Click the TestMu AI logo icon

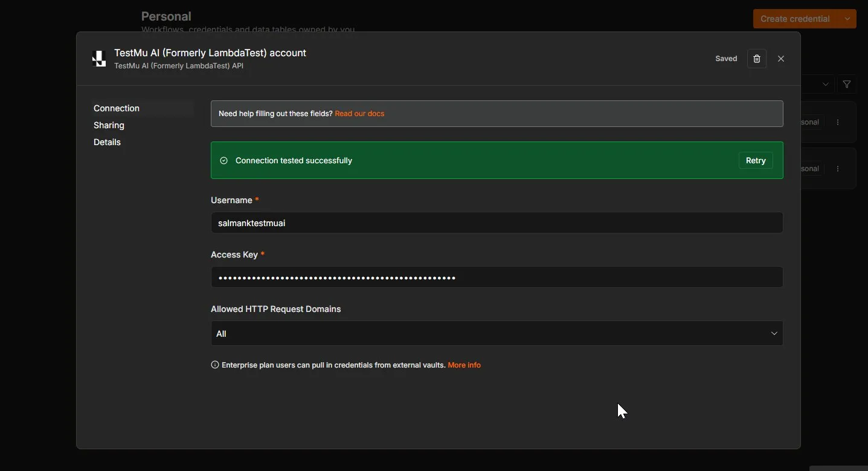click(x=99, y=59)
